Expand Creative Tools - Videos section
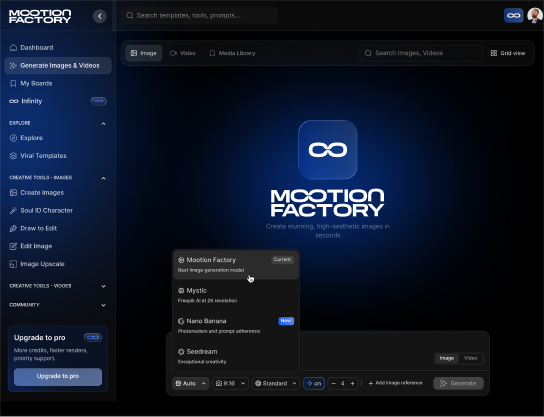 point(103,286)
